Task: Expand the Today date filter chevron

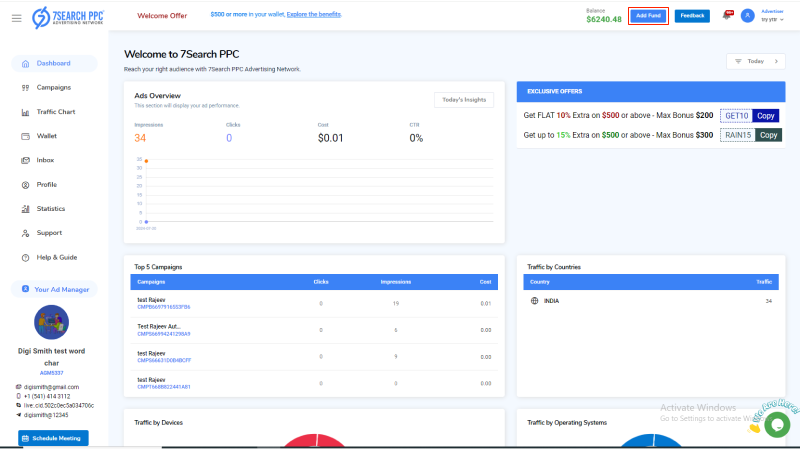Action: [x=777, y=61]
